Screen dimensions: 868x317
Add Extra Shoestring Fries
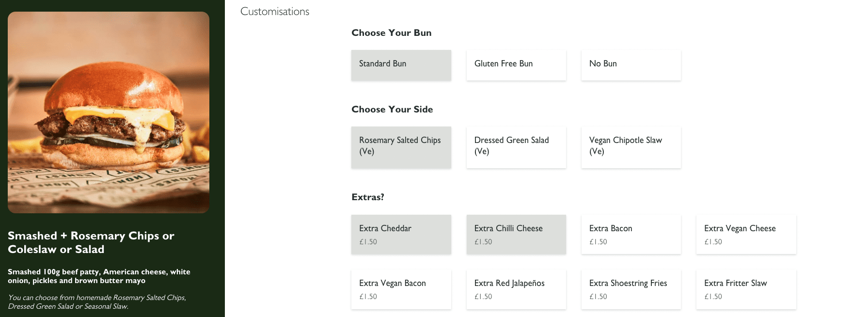[630, 288]
